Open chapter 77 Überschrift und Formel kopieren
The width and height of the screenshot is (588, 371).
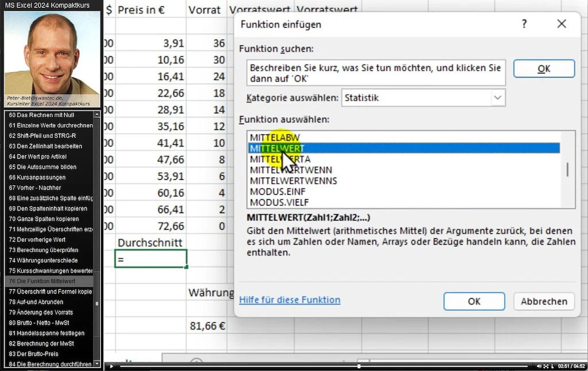(49, 292)
